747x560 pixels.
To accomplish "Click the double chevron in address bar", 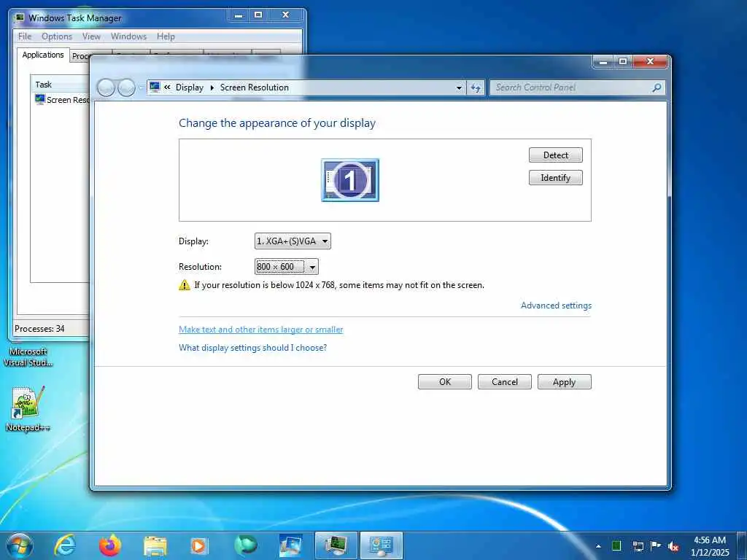I will click(x=167, y=87).
